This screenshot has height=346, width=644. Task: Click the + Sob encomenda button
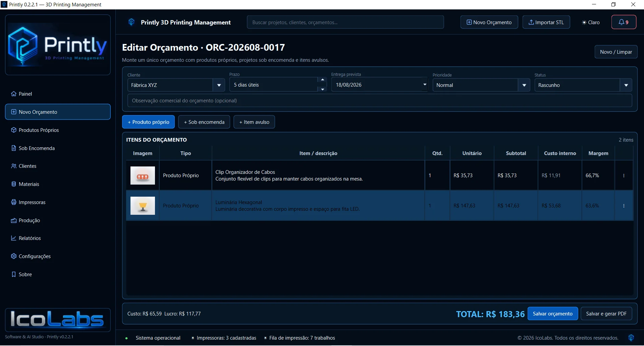pos(204,122)
